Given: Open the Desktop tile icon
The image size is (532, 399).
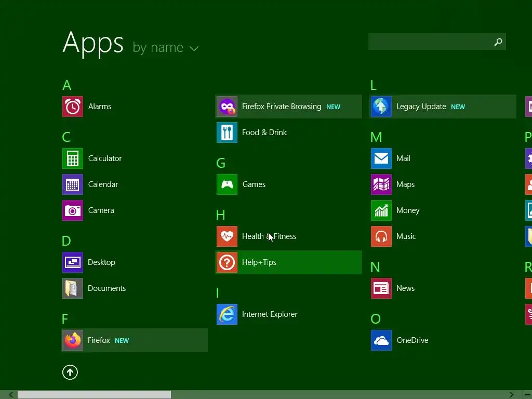Looking at the screenshot, I should coord(73,262).
